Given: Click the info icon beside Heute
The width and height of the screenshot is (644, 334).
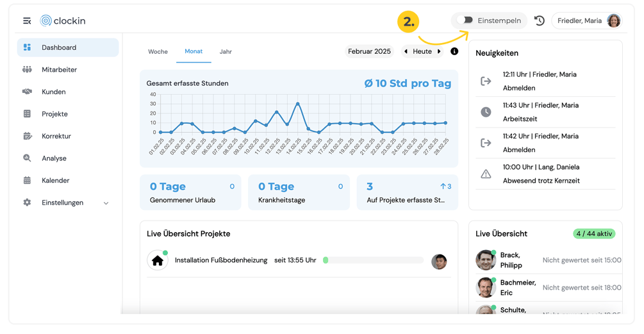Looking at the screenshot, I should [x=454, y=51].
